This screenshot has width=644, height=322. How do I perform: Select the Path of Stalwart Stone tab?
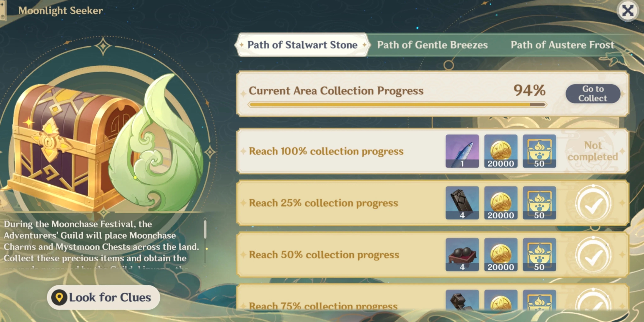click(x=302, y=45)
